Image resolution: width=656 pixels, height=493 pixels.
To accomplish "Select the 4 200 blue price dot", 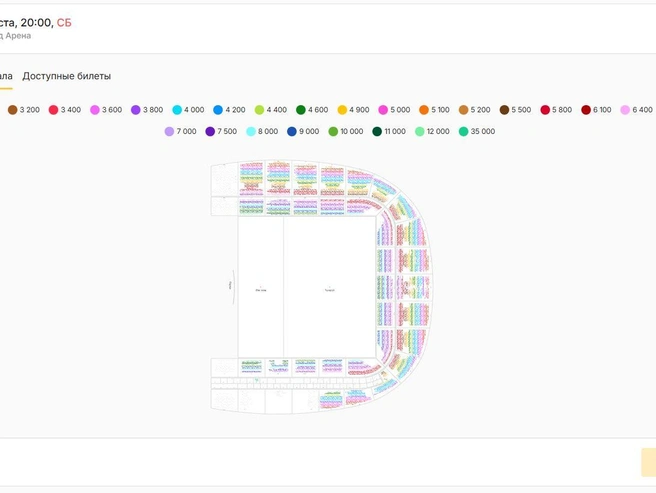I will click(x=218, y=110).
